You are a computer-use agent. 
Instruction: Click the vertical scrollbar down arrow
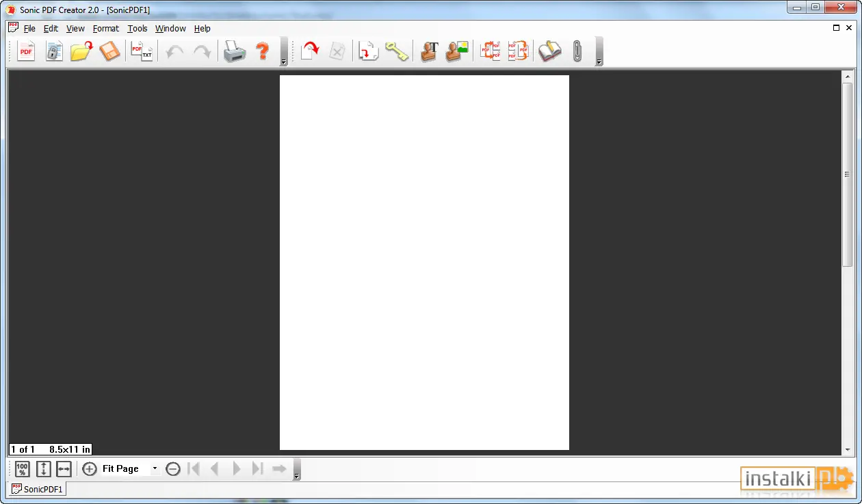[848, 449]
